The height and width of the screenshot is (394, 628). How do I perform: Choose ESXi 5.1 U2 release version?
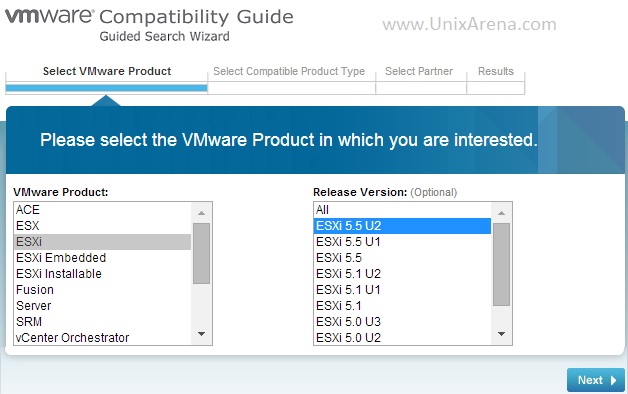tap(348, 273)
